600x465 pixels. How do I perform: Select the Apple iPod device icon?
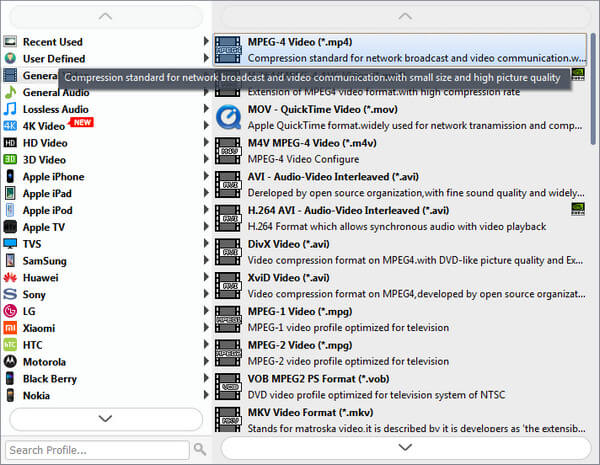[x=10, y=210]
